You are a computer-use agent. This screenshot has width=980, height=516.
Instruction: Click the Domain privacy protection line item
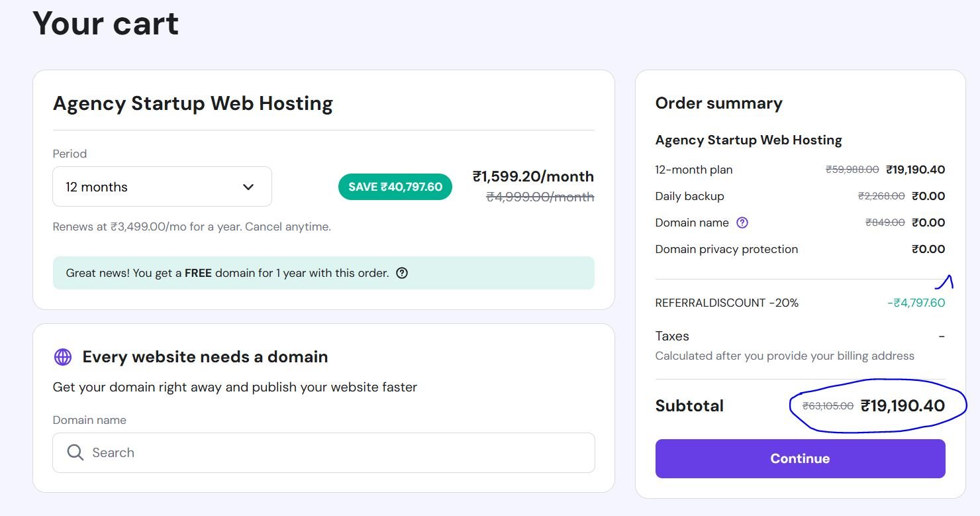(726, 249)
